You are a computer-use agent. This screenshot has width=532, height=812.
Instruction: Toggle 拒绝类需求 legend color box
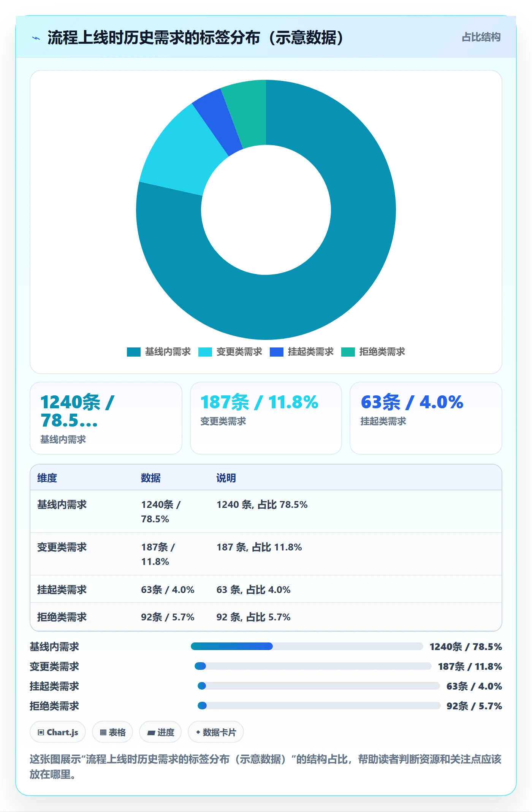[x=348, y=352]
